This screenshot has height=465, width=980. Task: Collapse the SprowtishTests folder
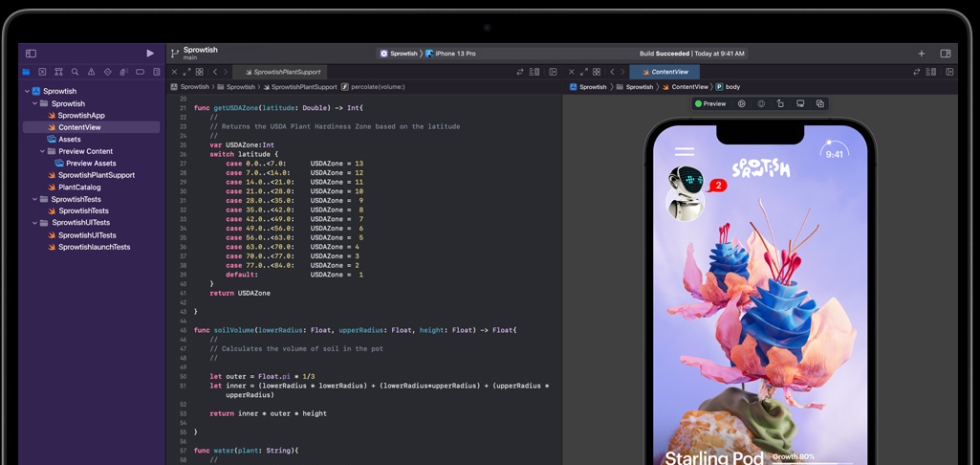pos(35,199)
